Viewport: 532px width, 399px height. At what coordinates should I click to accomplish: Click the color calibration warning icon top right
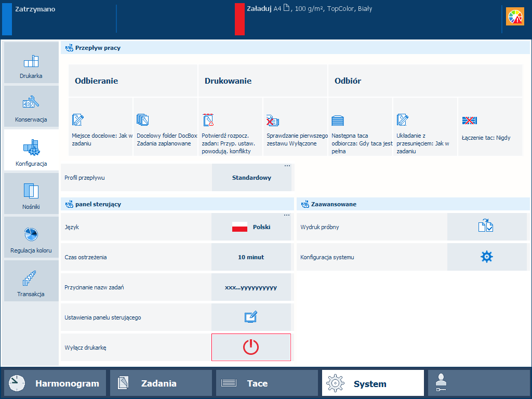pyautogui.click(x=515, y=16)
